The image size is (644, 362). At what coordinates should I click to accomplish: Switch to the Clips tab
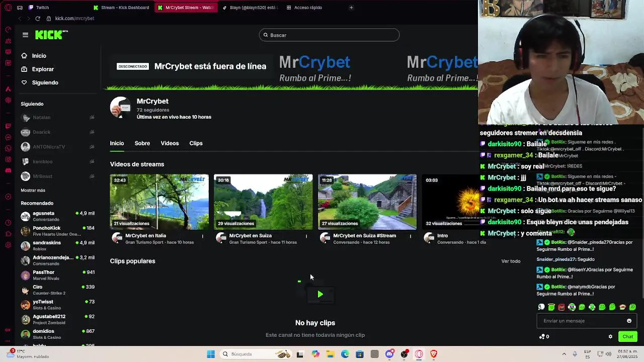[x=196, y=143]
